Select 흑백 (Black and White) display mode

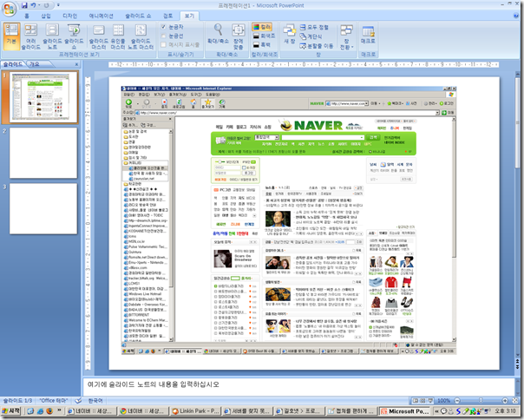click(262, 44)
